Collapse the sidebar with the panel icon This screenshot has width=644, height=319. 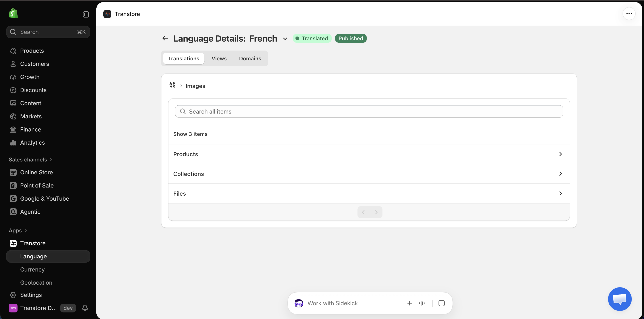coord(86,14)
